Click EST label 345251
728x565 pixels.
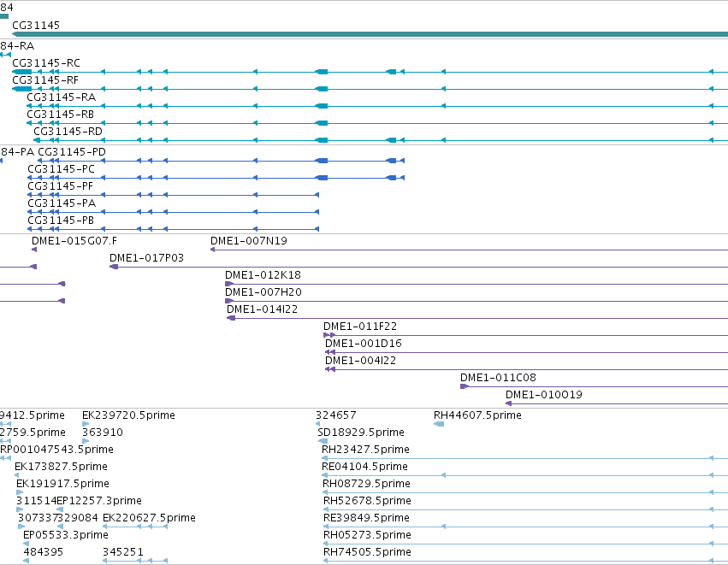pyautogui.click(x=123, y=553)
